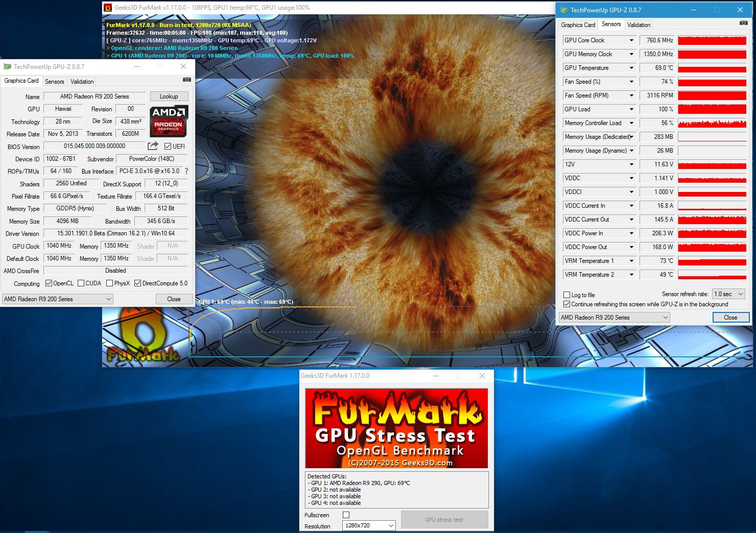This screenshot has width=756, height=533.
Task: Enable Fullscreen checkbox in FurMark
Action: [346, 515]
